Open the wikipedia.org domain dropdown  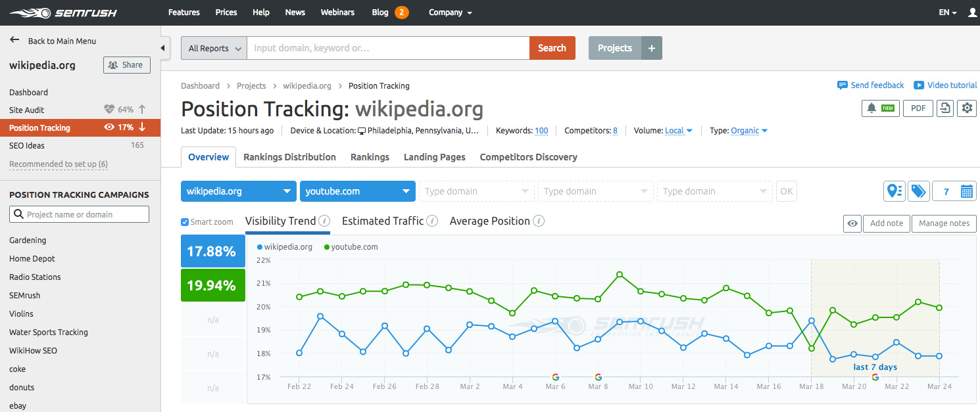pos(239,191)
